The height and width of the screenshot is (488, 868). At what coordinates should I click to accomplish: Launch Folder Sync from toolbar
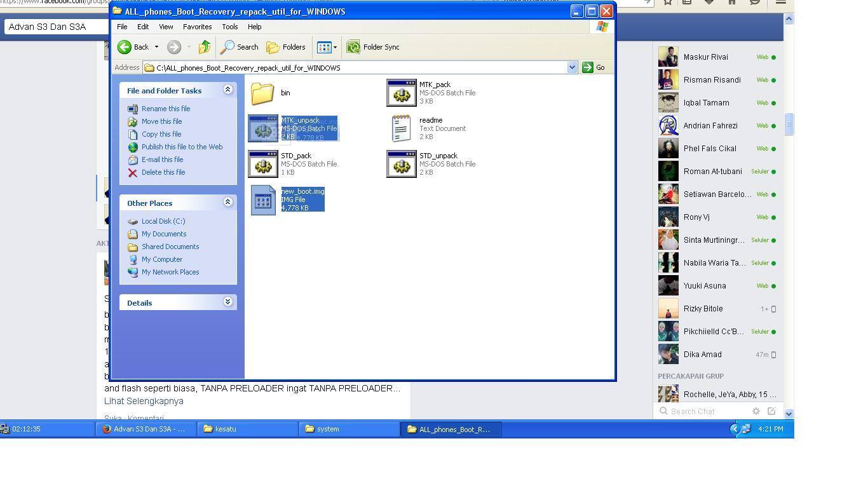pyautogui.click(x=373, y=47)
